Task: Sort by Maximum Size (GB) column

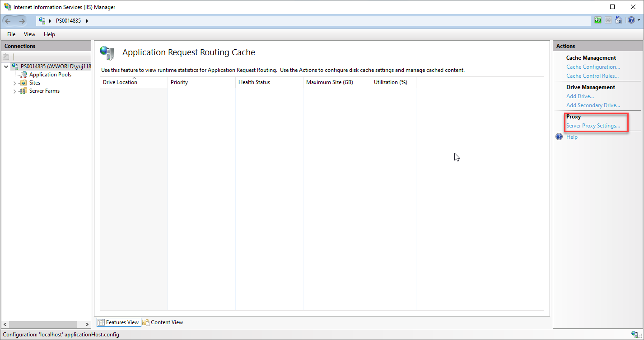Action: [x=337, y=82]
